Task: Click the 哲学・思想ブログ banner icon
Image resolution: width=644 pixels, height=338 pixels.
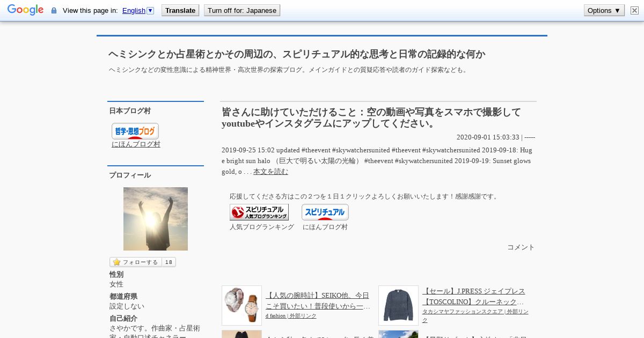Action: pos(135,131)
